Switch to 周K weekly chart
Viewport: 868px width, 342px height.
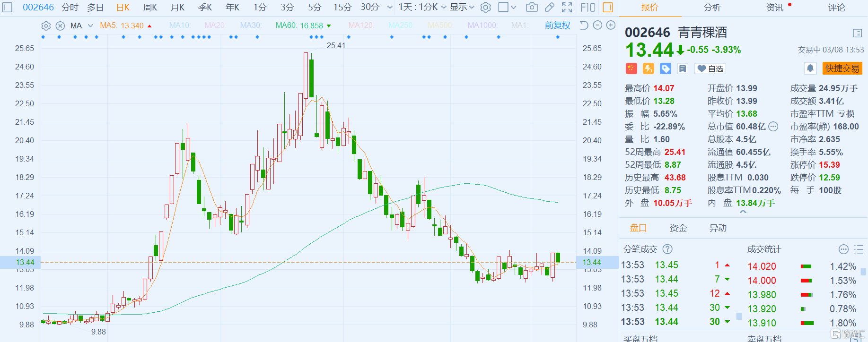click(150, 7)
